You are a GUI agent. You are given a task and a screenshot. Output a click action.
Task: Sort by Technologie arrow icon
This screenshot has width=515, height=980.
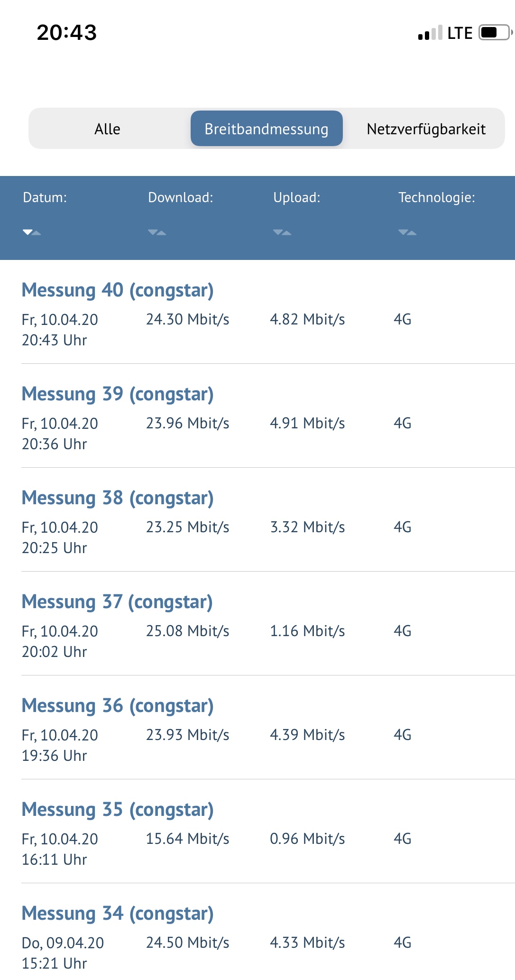pyautogui.click(x=407, y=232)
